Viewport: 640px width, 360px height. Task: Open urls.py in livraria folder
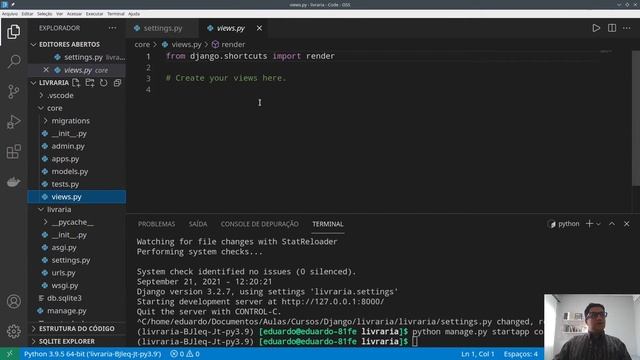click(x=63, y=273)
